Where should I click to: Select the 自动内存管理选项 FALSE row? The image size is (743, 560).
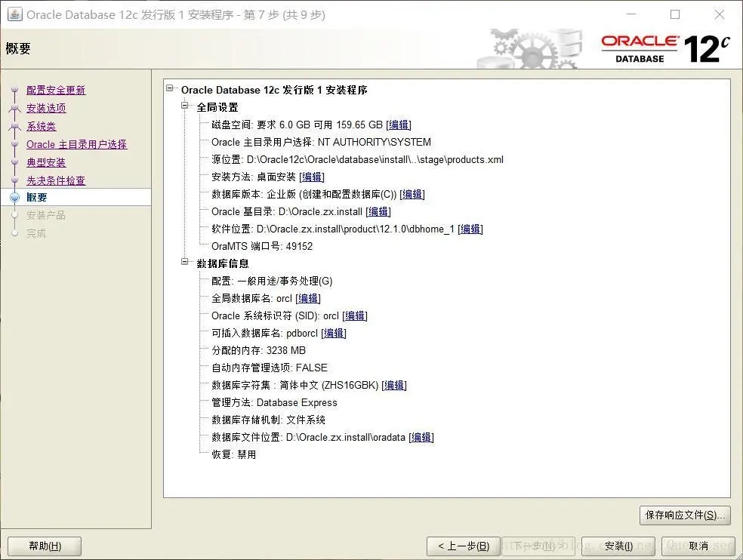tap(270, 368)
